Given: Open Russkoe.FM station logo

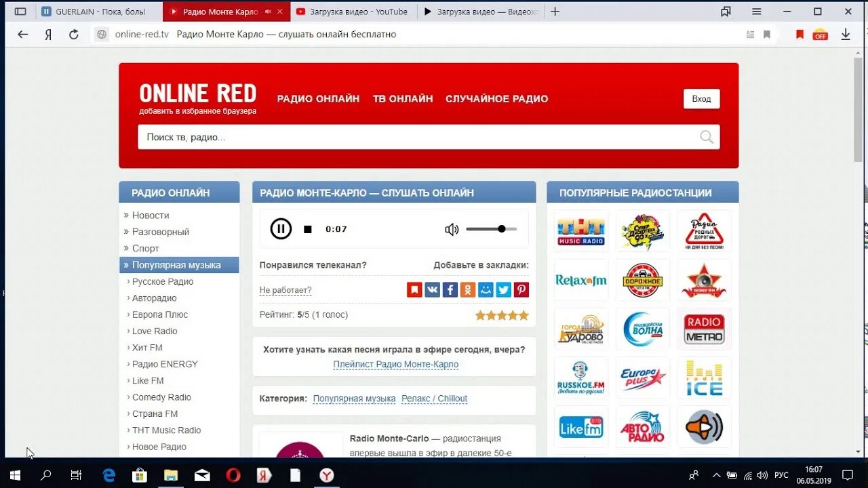Looking at the screenshot, I should [x=581, y=378].
